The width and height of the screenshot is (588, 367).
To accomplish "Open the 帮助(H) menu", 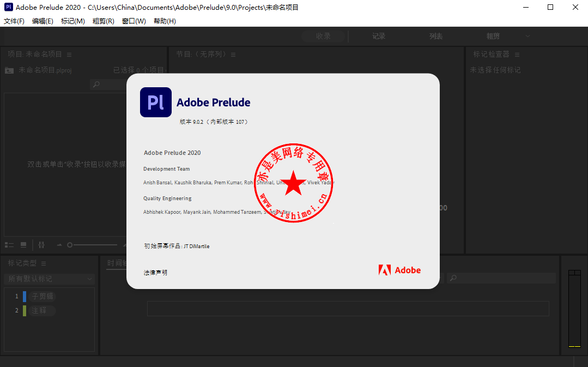I will pos(165,21).
